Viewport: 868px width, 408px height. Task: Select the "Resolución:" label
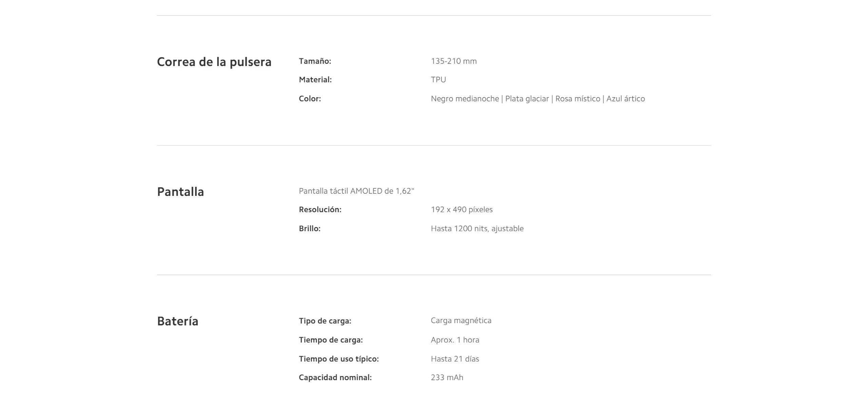[320, 210]
